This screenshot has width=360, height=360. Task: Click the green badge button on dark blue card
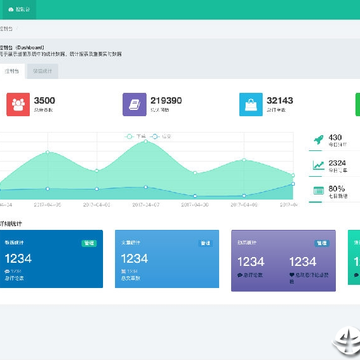pyautogui.click(x=89, y=243)
